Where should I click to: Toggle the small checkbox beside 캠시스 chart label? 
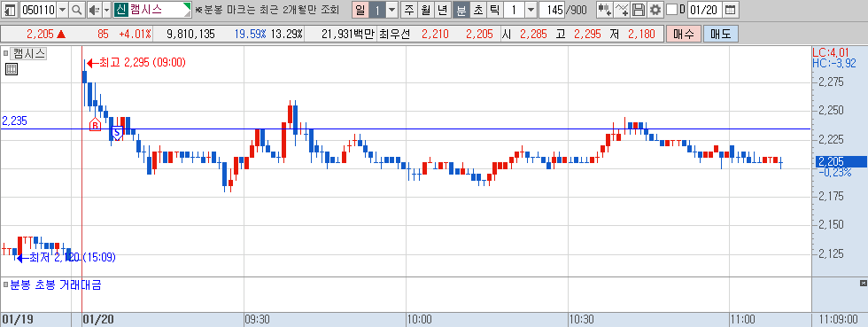coord(5,54)
